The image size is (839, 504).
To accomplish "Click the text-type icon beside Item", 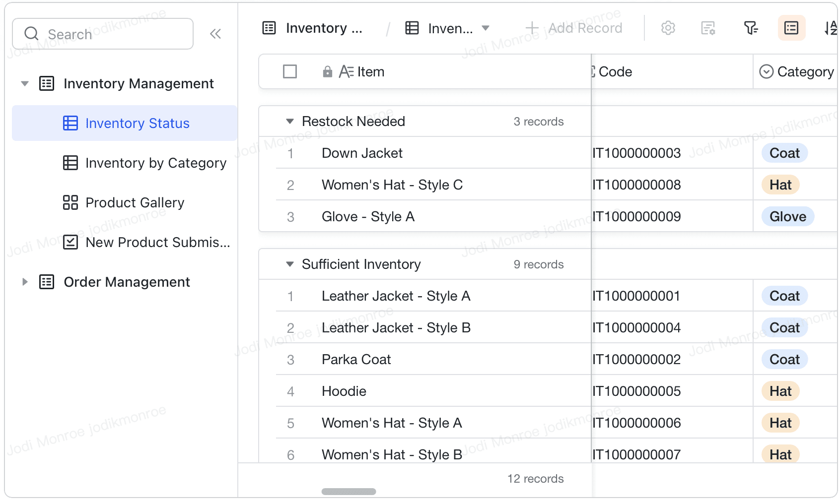I will point(346,72).
